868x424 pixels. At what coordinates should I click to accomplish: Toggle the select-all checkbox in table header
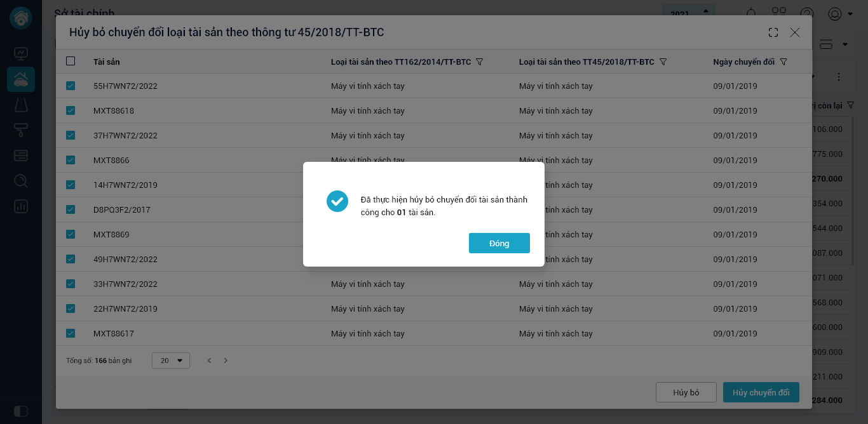click(x=71, y=62)
